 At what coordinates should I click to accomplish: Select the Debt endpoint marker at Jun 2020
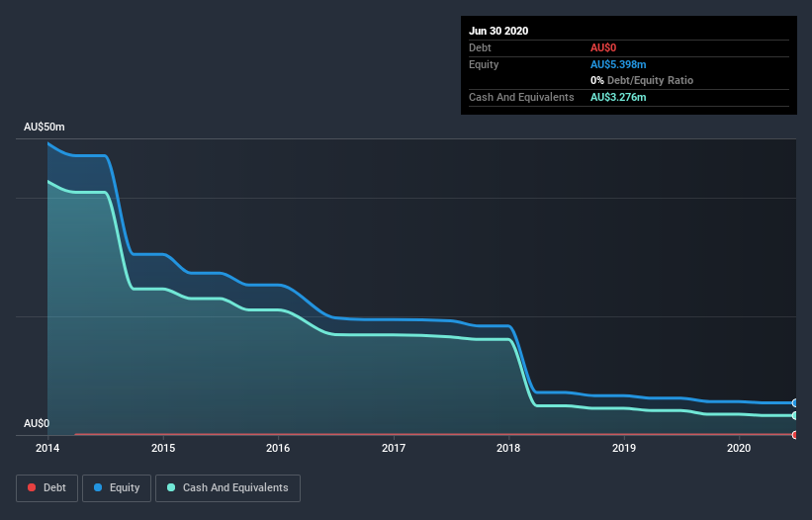[795, 435]
